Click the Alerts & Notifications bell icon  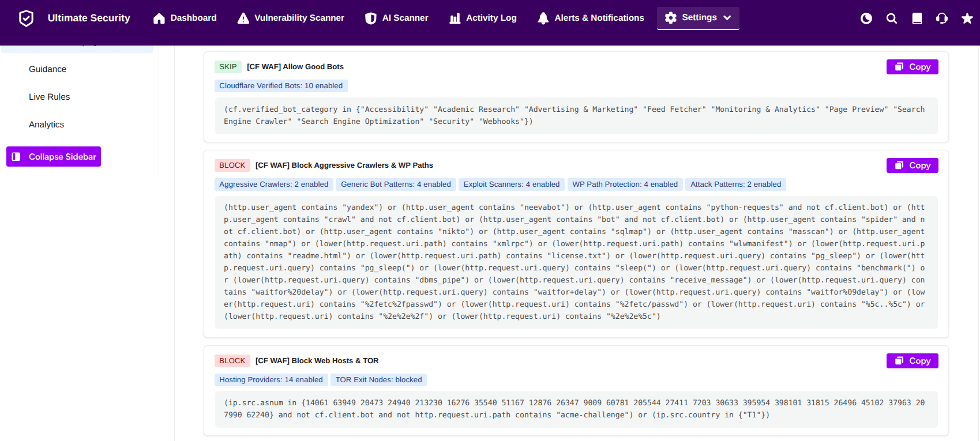pyautogui.click(x=543, y=18)
